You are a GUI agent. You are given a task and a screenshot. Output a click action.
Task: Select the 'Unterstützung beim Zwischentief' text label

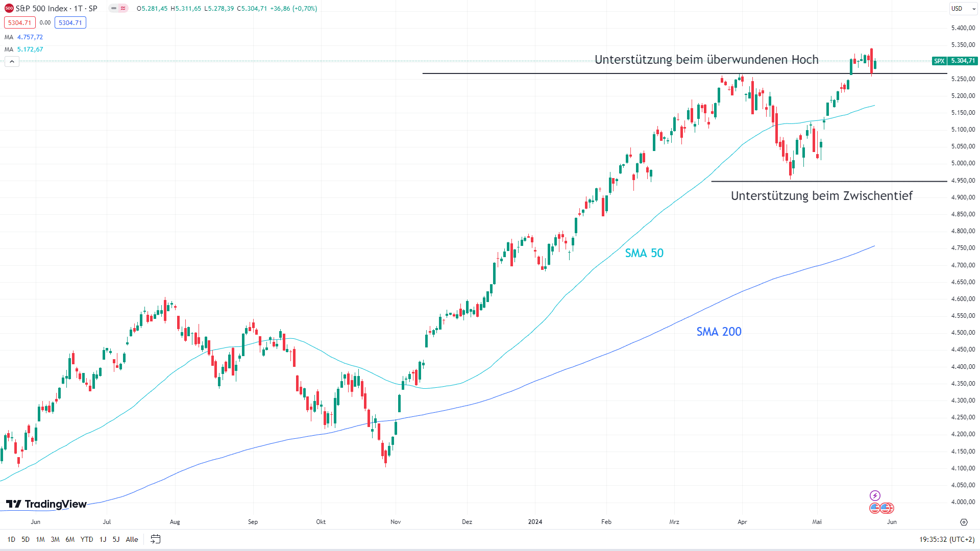click(821, 196)
